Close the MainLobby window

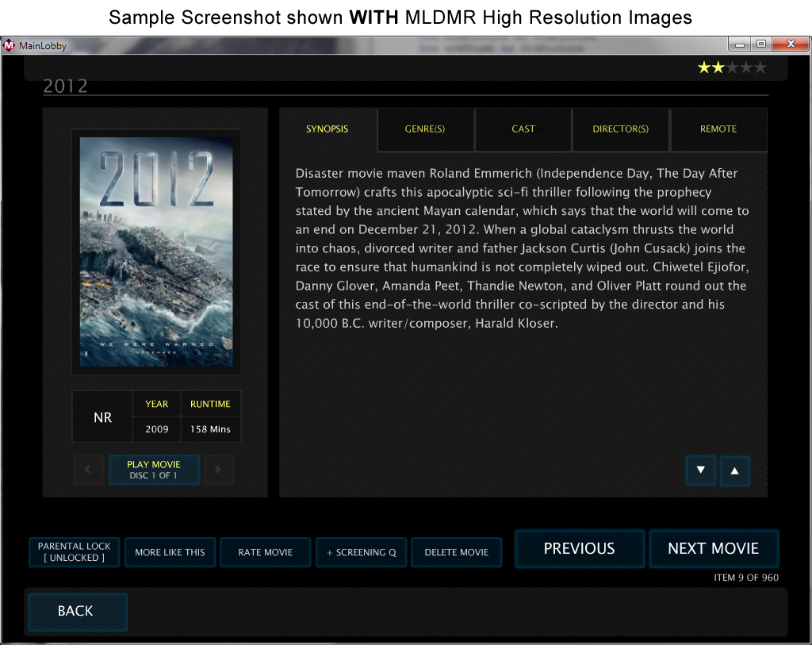[791, 44]
